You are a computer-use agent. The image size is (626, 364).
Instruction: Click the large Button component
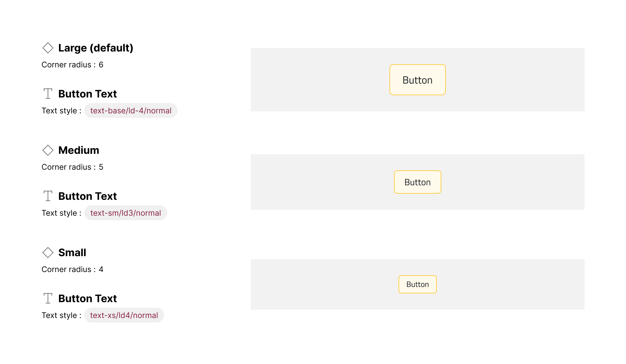click(417, 80)
